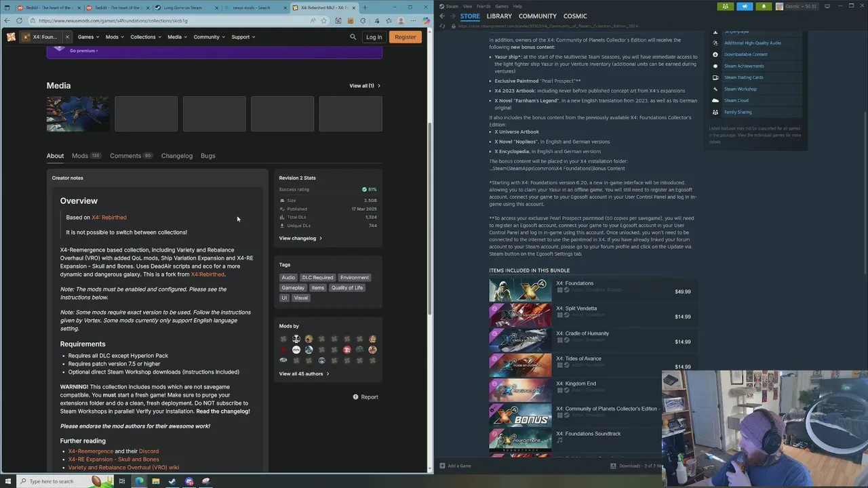Image resolution: width=868 pixels, height=488 pixels.
Task: Open Microsoft Edge from taskbar
Action: (x=139, y=481)
